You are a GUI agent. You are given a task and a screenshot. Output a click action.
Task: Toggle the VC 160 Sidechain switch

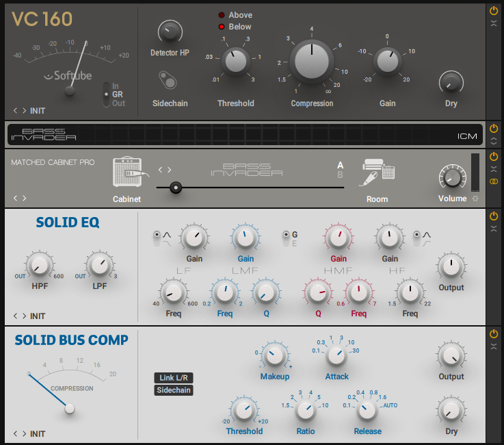coord(168,79)
